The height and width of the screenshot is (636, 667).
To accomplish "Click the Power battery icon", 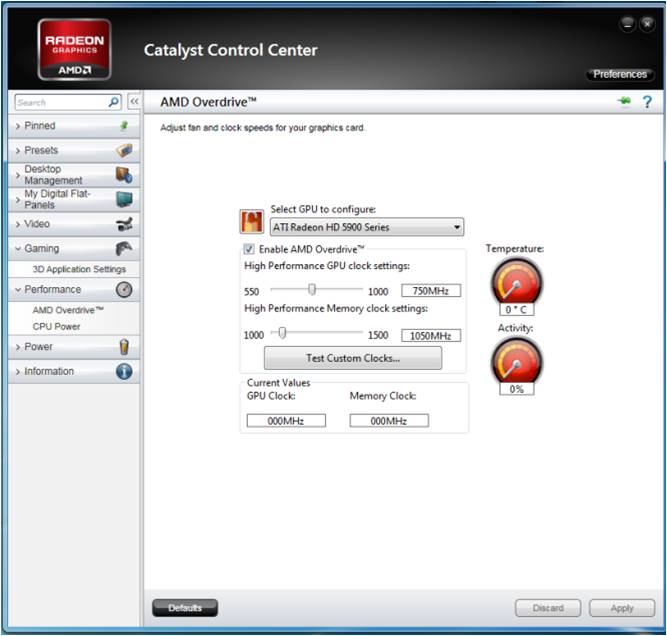I will coord(124,347).
